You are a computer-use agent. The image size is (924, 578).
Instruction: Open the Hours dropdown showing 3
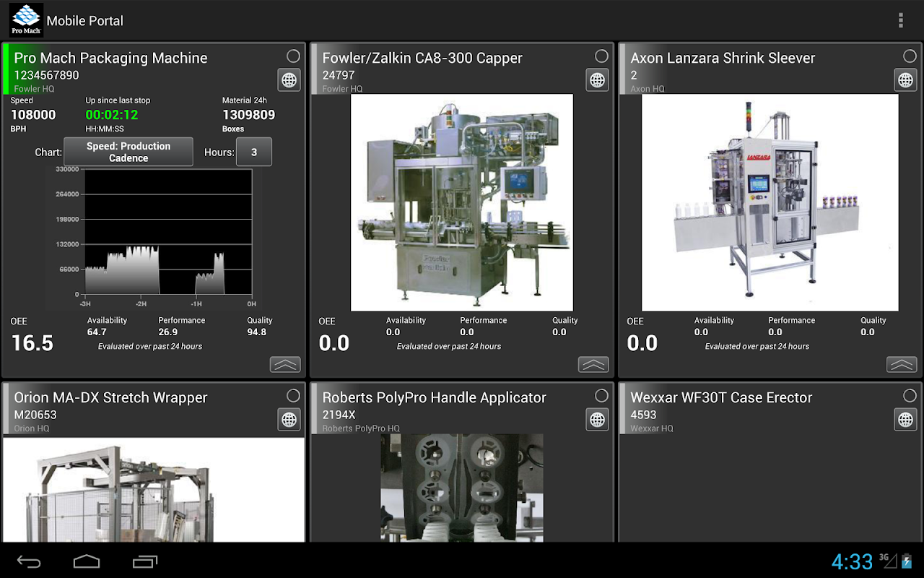[x=253, y=152]
